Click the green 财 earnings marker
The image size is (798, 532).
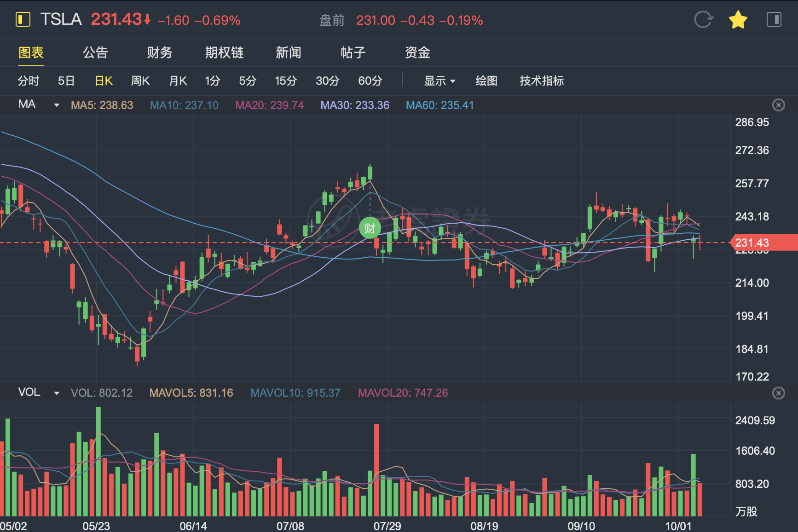tap(370, 228)
